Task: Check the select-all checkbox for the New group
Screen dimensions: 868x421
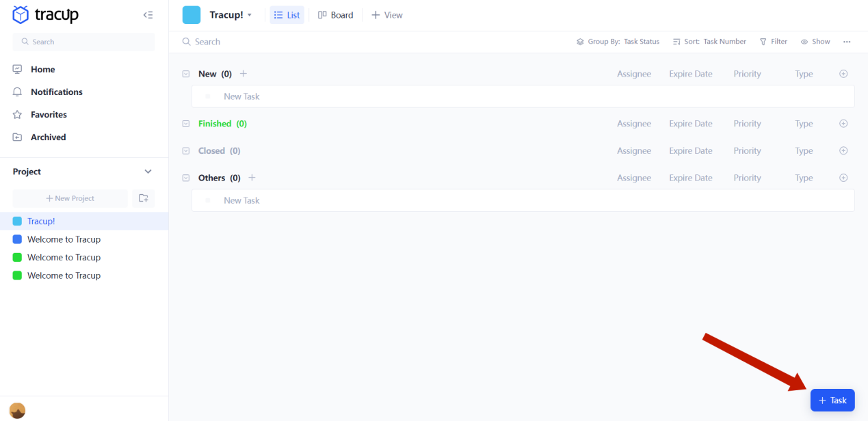Action: 186,73
